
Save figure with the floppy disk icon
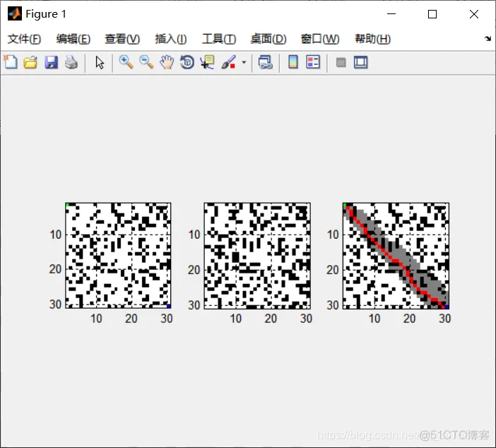[51, 62]
